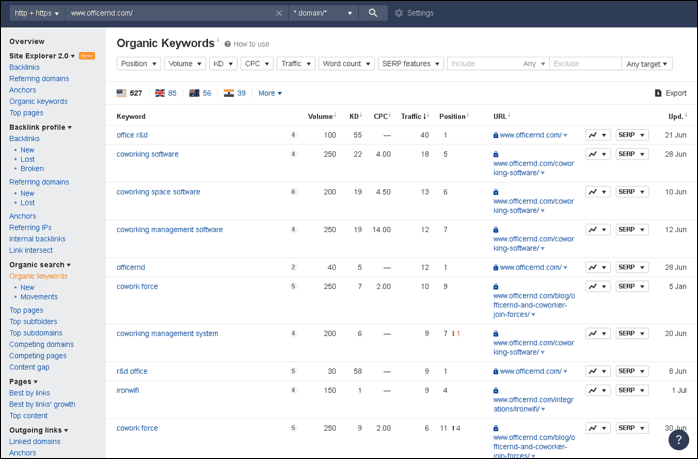Focus the Exclude keywords input field
698x459 pixels.
585,64
